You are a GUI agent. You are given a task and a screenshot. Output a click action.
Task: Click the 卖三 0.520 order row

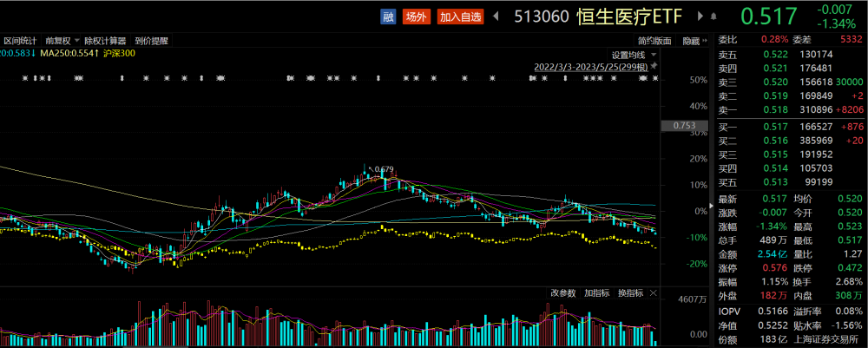pos(791,82)
